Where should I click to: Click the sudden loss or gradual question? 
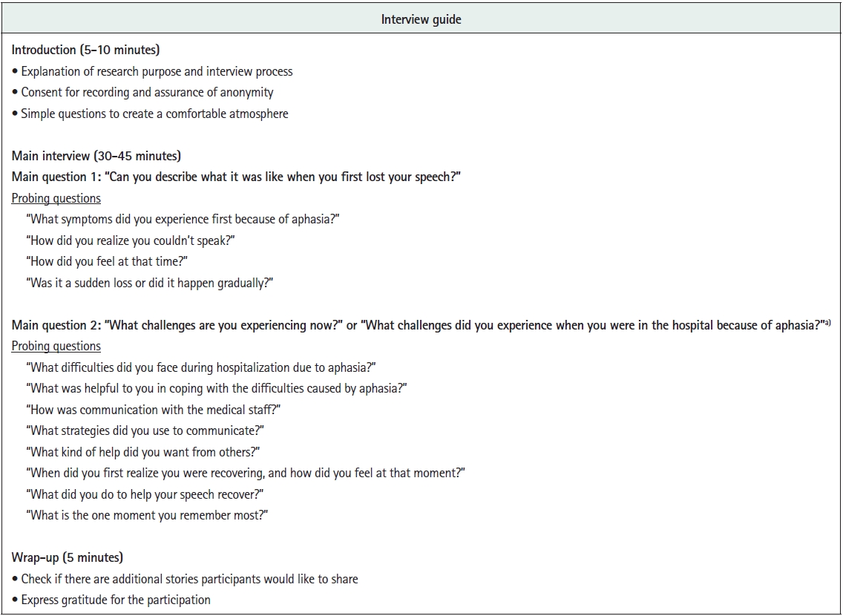click(x=151, y=283)
